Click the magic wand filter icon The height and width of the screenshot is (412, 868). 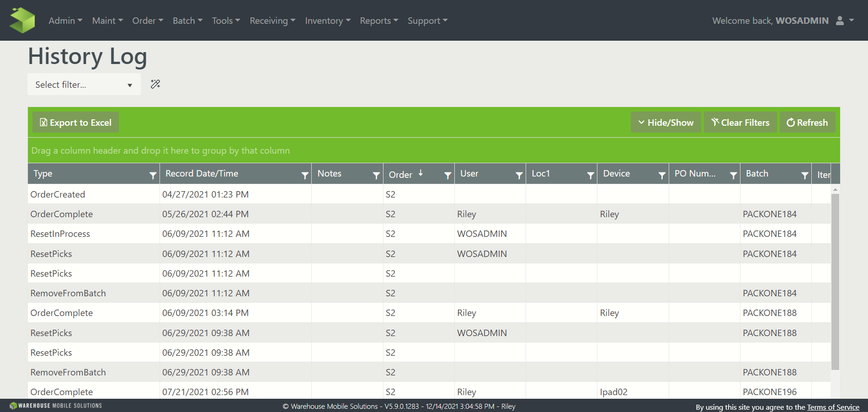155,84
